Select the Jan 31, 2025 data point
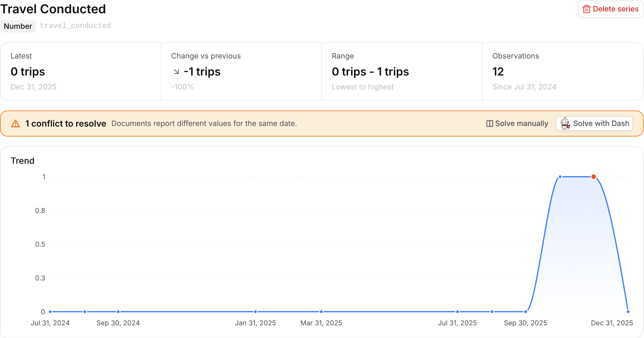 pyautogui.click(x=256, y=312)
